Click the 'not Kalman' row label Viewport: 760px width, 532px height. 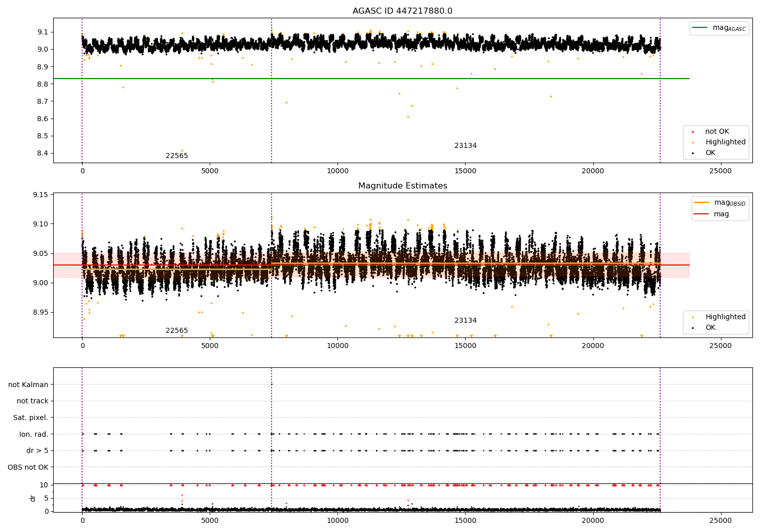tap(28, 385)
